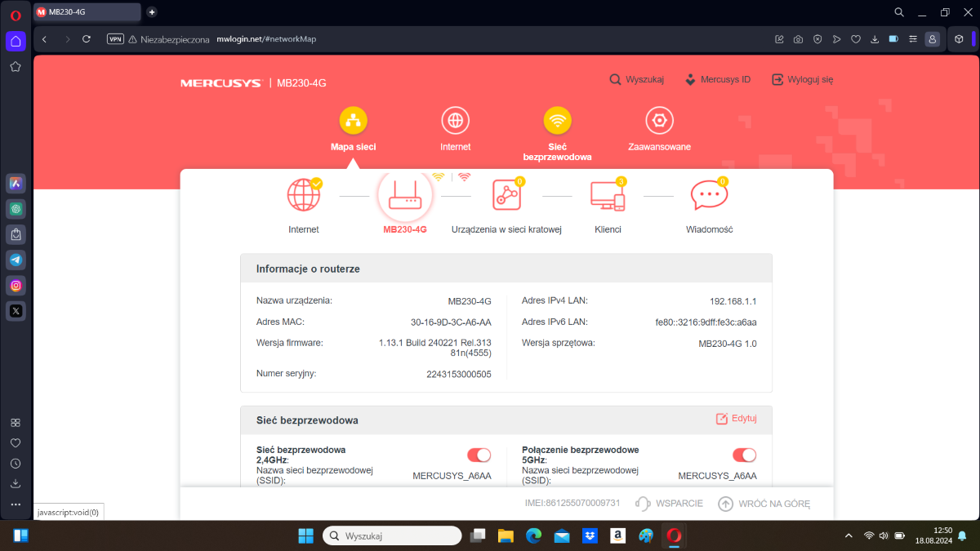Open sidebar three-dots more options
Image resolution: width=980 pixels, height=551 pixels.
[16, 504]
